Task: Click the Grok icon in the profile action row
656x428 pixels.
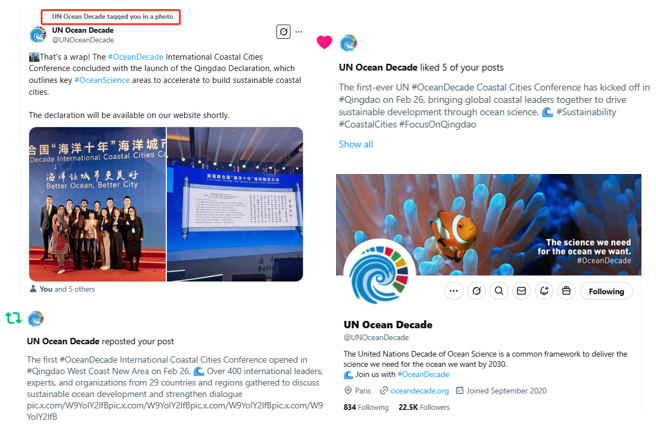Action: [x=476, y=291]
